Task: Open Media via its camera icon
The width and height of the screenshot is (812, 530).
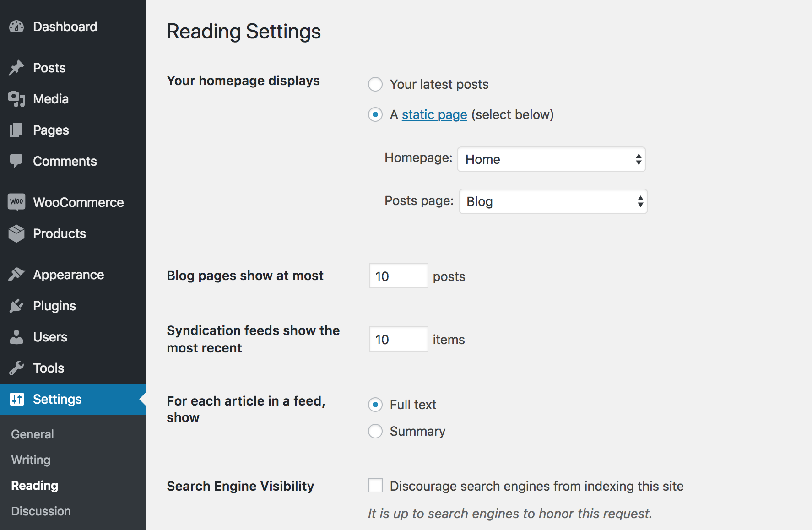Action: (16, 99)
